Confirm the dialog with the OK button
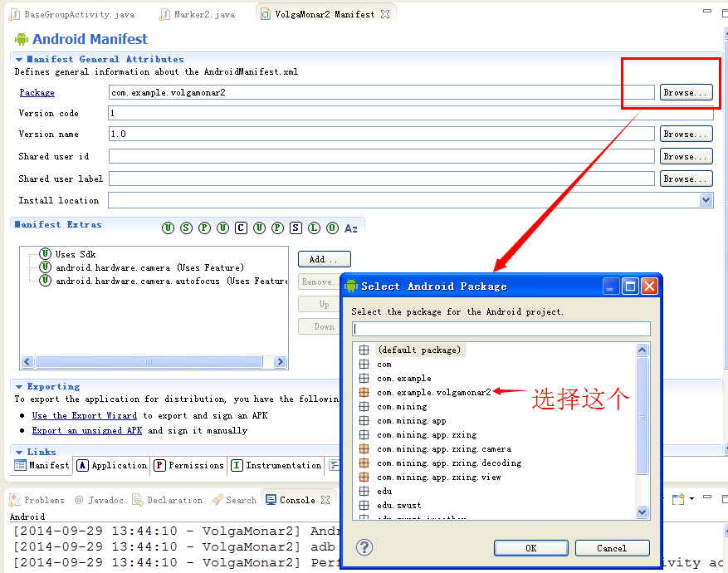Screen dimensions: 728x573 (531, 548)
